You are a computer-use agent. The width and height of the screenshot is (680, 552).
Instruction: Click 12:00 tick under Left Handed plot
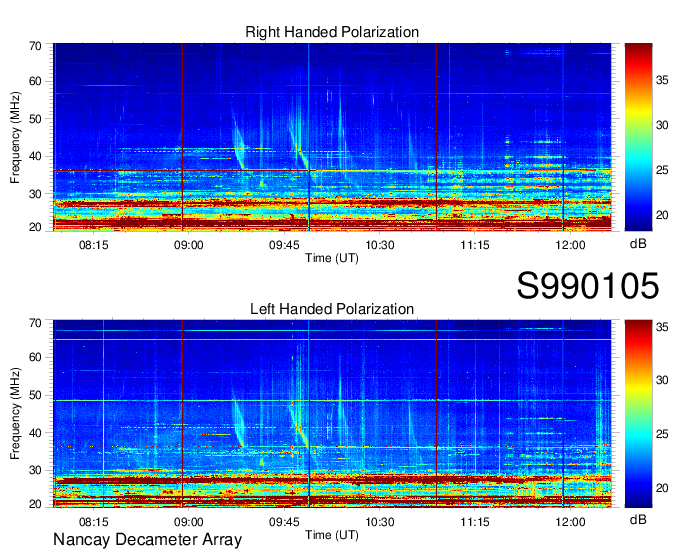(x=570, y=522)
